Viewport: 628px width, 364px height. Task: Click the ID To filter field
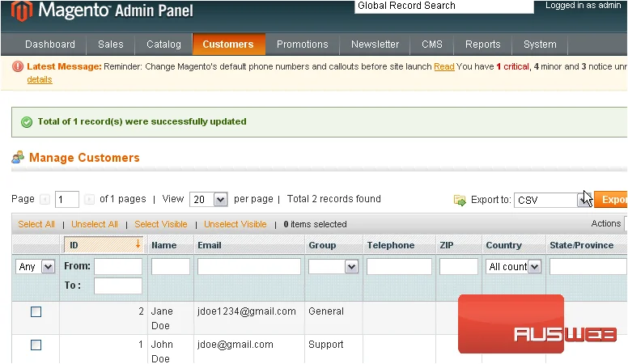pyautogui.click(x=118, y=286)
